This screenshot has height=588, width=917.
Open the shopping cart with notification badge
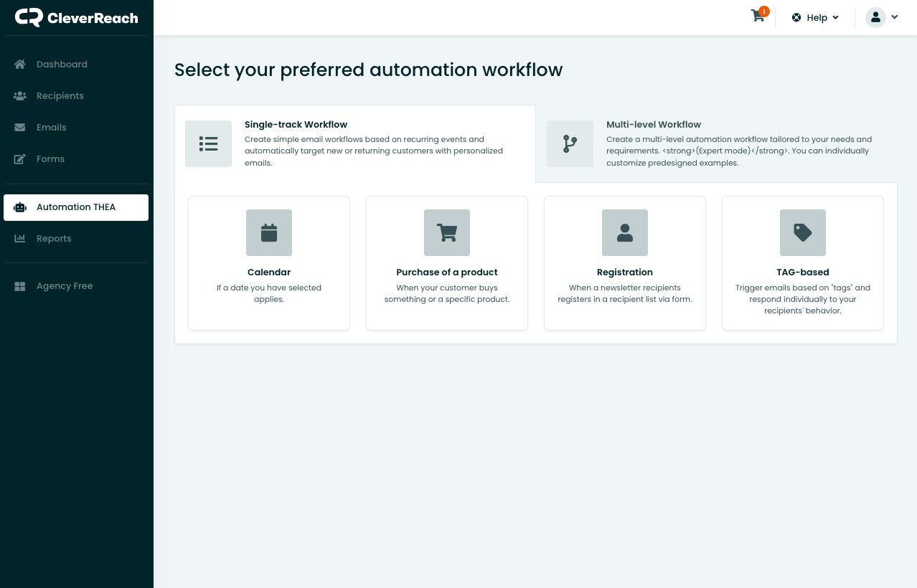pyautogui.click(x=757, y=16)
